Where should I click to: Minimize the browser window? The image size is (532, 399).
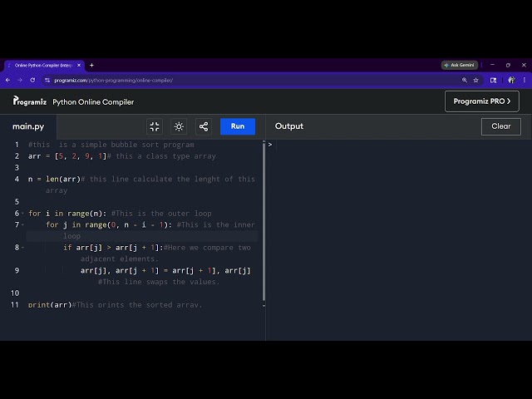[492, 65]
